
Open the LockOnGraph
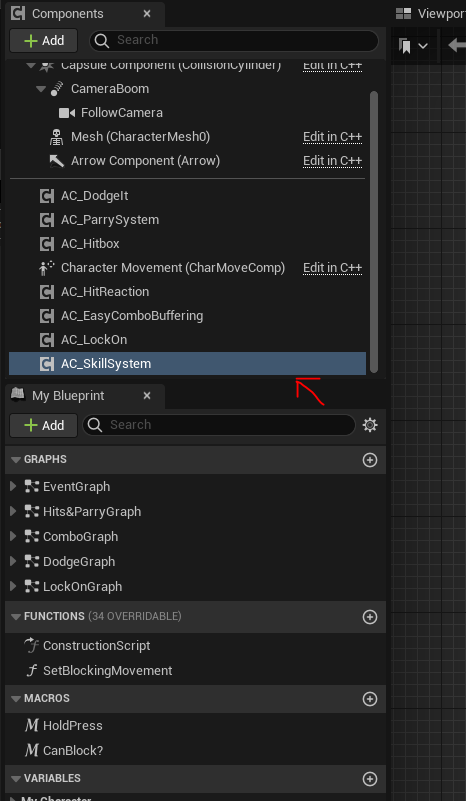82,586
